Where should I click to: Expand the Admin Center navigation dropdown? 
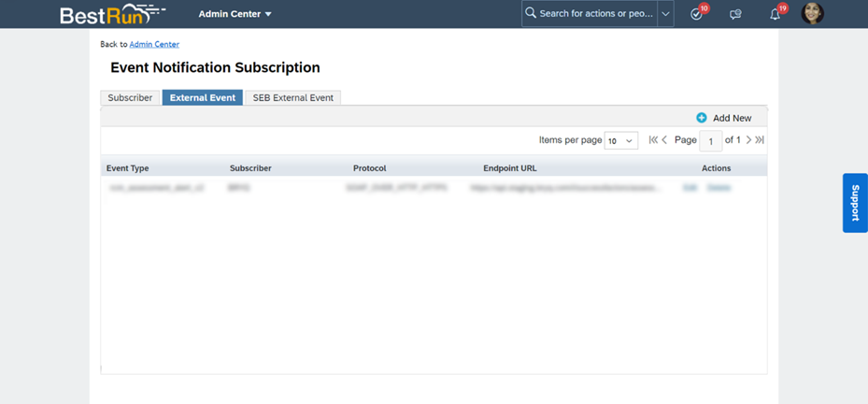pyautogui.click(x=235, y=14)
